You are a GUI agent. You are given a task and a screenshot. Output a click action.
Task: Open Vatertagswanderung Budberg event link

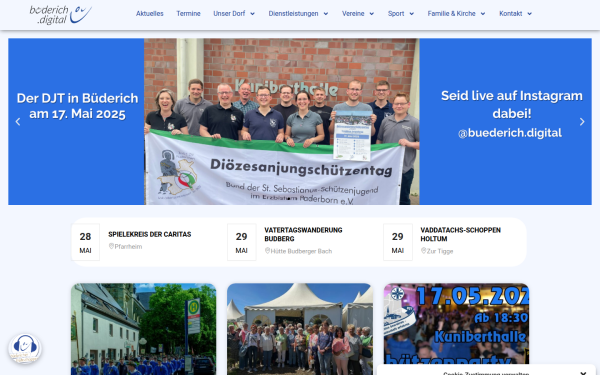tap(303, 234)
